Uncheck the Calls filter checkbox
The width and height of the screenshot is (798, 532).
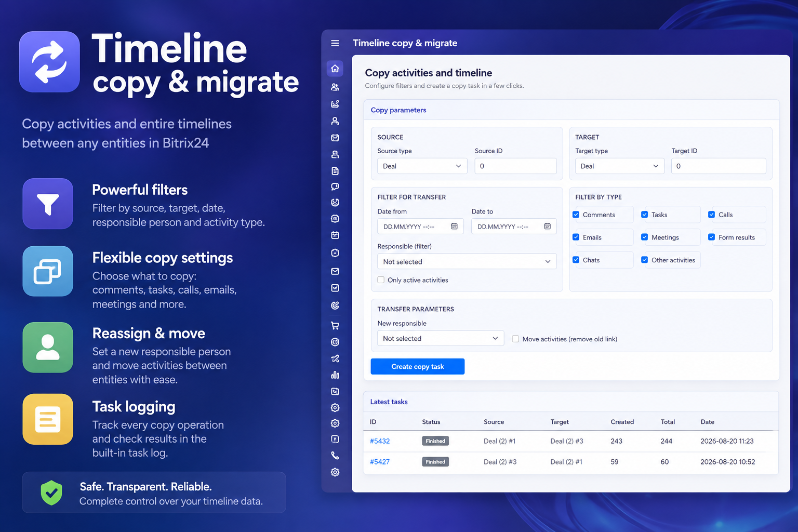(x=712, y=215)
